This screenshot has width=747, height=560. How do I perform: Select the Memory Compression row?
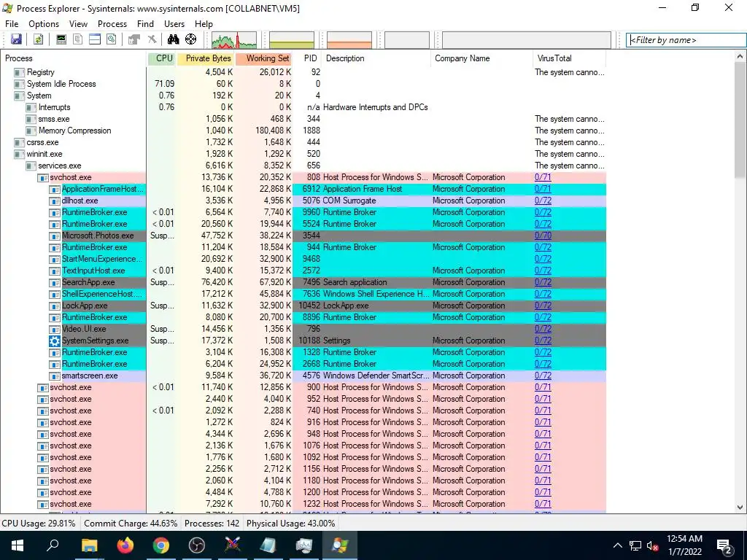[x=303, y=131]
